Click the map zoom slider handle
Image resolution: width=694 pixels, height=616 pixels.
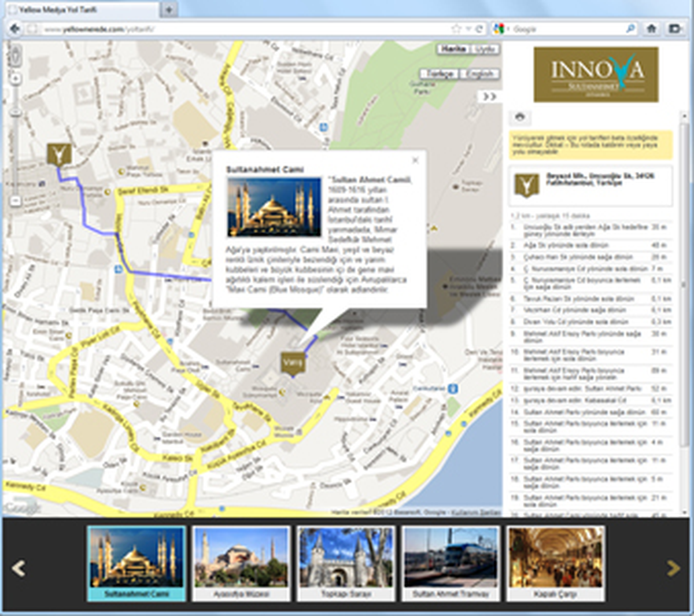pyautogui.click(x=16, y=113)
